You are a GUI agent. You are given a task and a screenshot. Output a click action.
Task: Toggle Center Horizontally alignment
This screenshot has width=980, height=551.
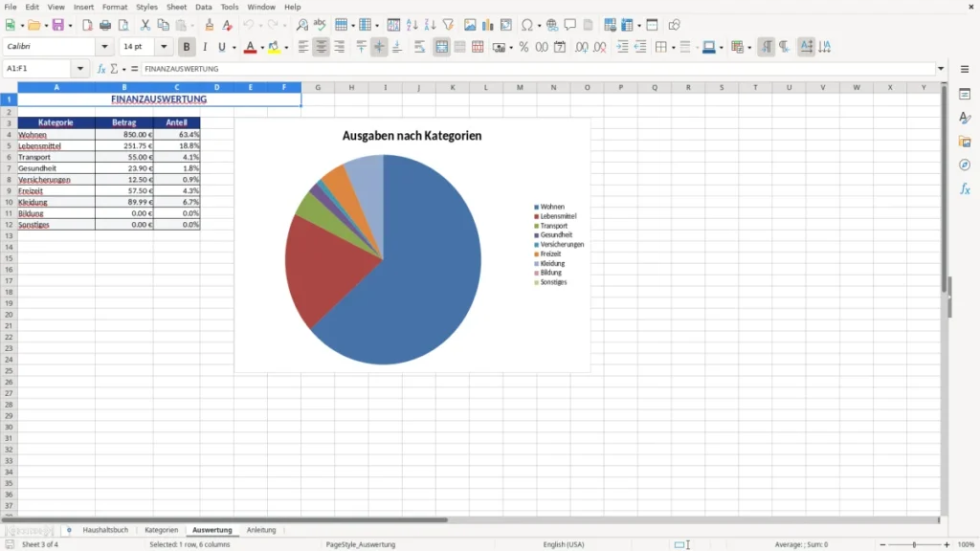tap(322, 47)
